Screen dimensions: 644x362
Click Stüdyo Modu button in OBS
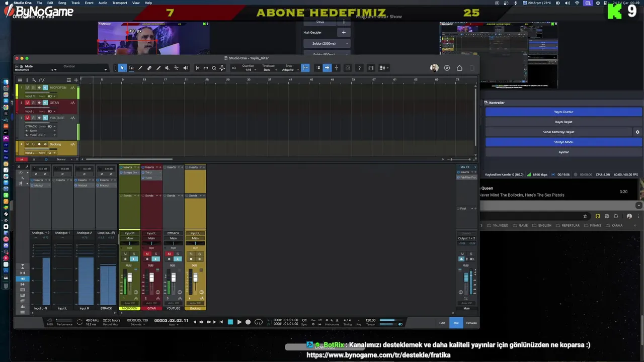pos(563,142)
